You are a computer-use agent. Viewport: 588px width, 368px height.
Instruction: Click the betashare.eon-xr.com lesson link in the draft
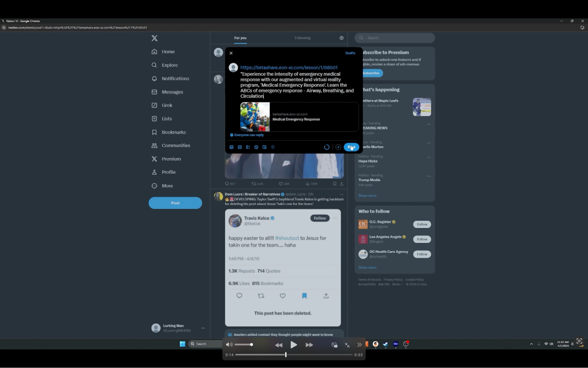(x=289, y=67)
